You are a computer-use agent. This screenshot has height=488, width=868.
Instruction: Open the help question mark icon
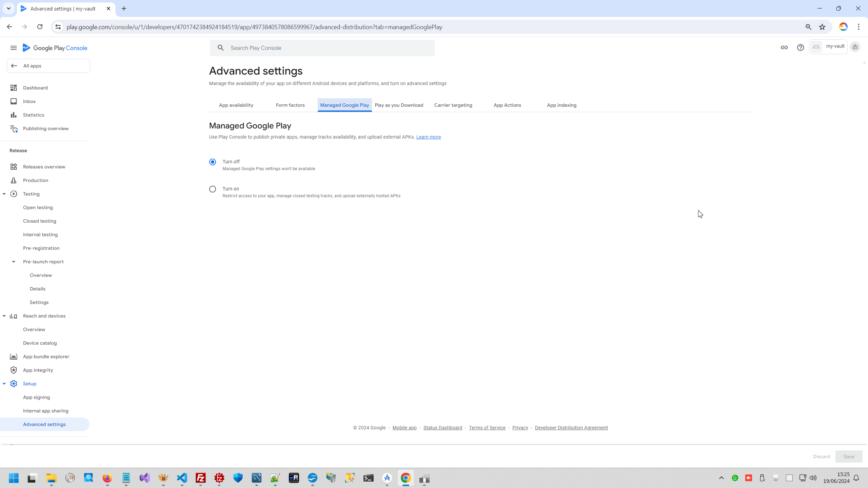click(x=800, y=47)
